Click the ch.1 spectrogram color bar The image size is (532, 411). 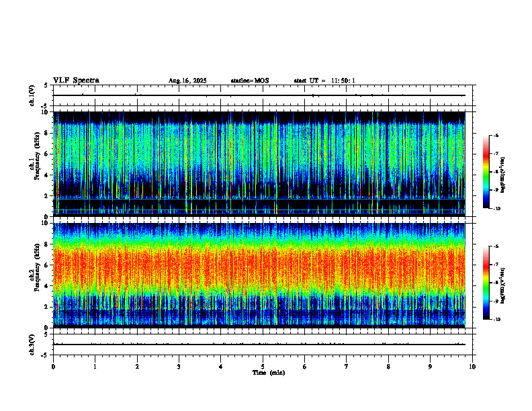click(486, 172)
